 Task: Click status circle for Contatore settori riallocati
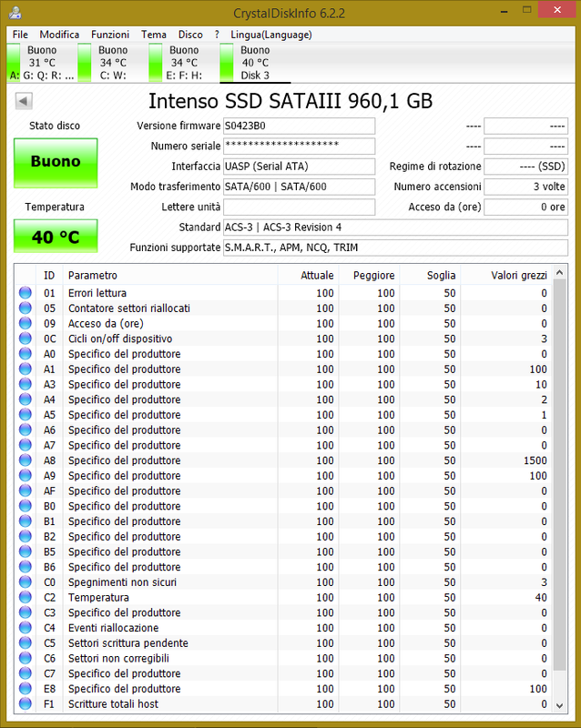coord(25,308)
